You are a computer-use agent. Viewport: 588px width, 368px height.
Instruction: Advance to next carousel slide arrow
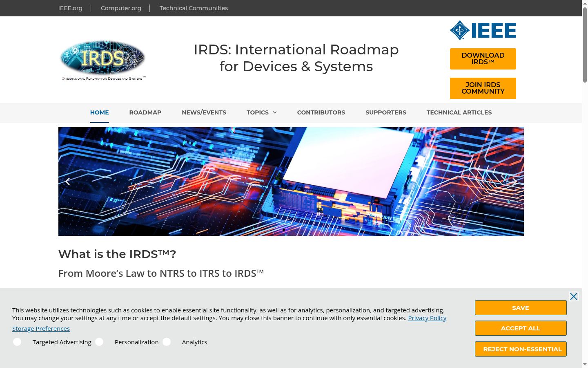click(x=514, y=181)
